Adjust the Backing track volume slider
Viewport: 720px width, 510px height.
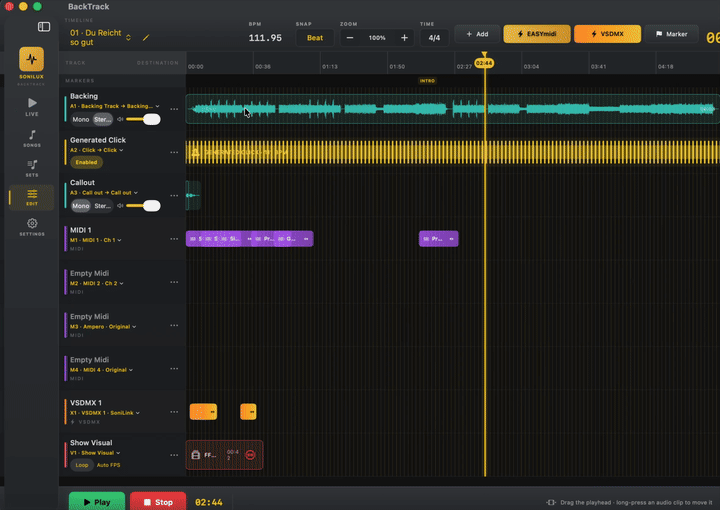143,119
